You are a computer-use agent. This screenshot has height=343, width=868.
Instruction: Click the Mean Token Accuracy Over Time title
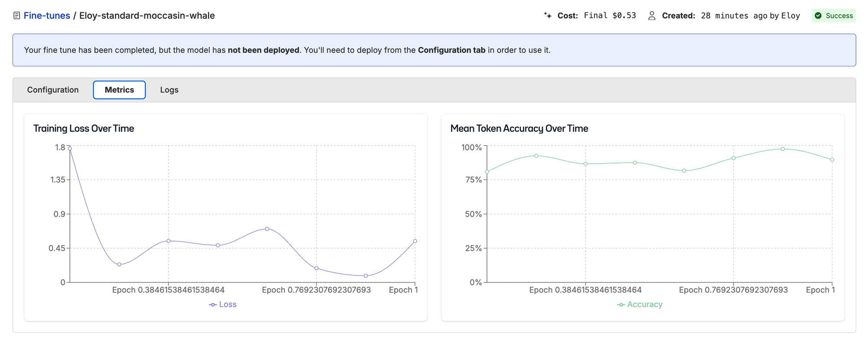point(519,128)
